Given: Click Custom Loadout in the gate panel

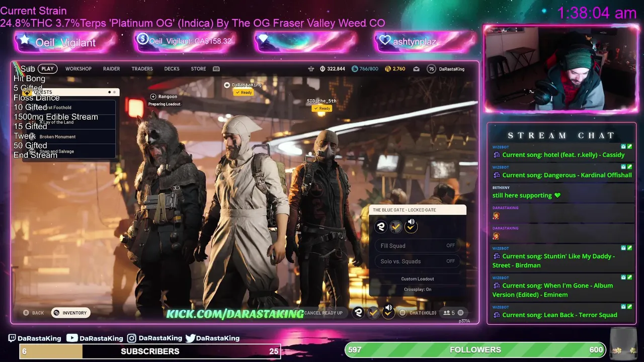Looking at the screenshot, I should 418,279.
